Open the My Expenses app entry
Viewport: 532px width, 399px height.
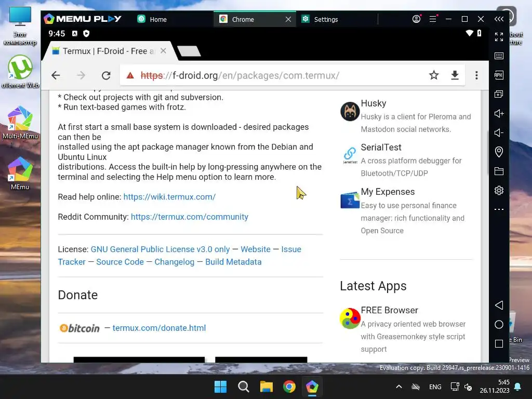pyautogui.click(x=406, y=211)
